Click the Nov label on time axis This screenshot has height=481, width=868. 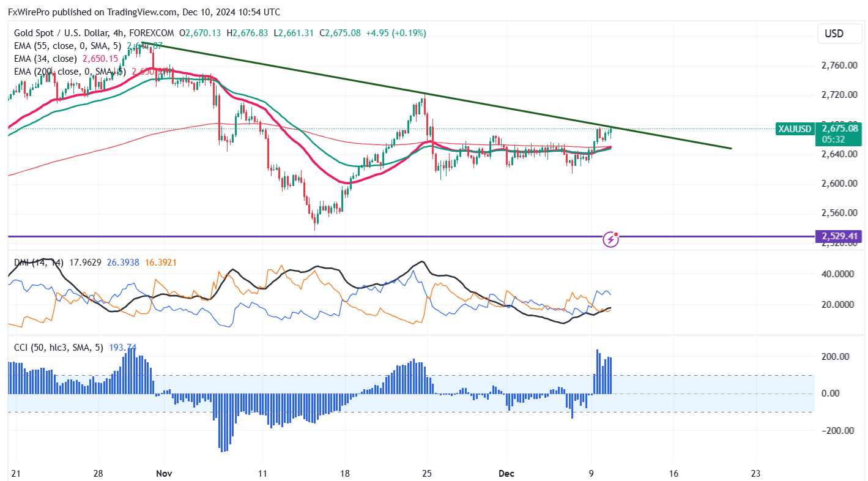(164, 474)
